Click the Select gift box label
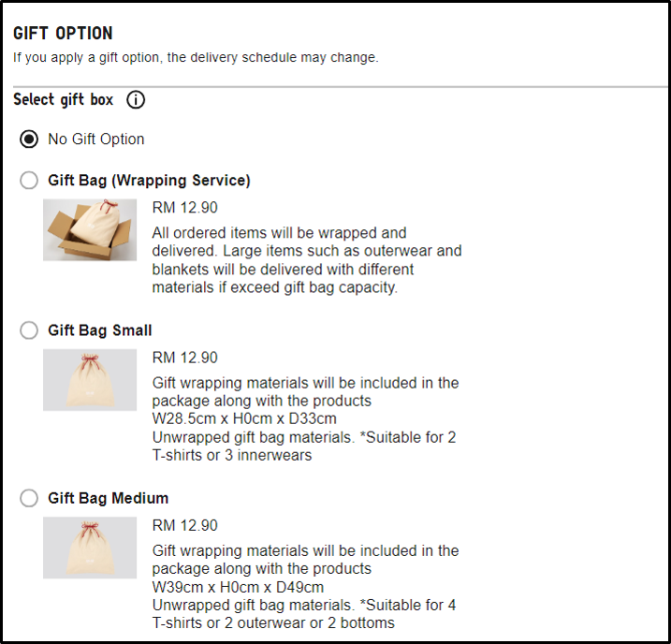Screen dimensions: 671x644 point(64,100)
